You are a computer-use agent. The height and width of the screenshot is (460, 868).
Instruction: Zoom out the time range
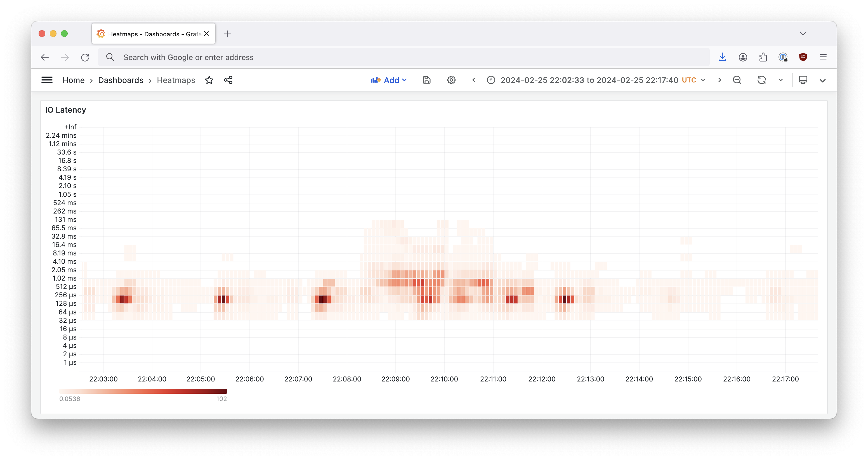click(737, 80)
